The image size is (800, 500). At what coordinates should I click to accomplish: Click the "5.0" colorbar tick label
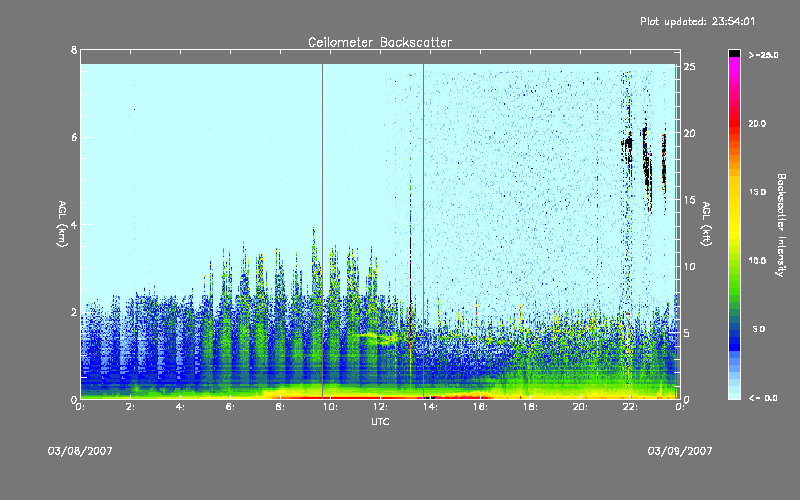(x=759, y=329)
